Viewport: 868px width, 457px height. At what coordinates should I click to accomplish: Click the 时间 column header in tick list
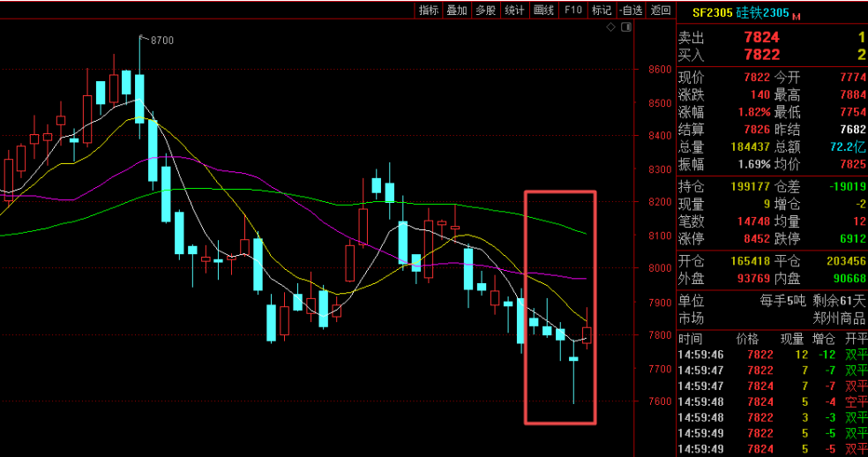click(691, 339)
